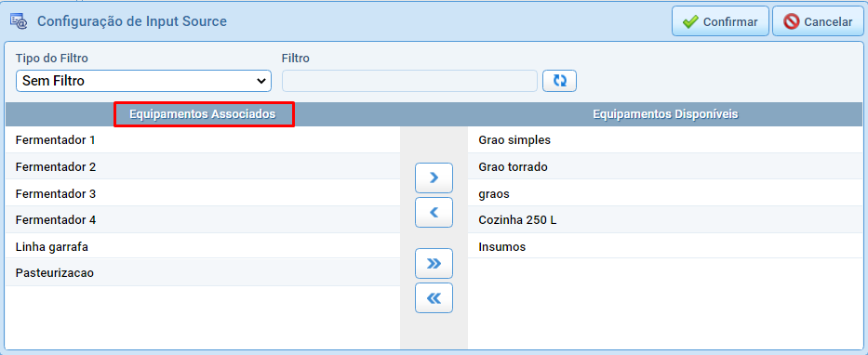Move all items right with double arrow
Screen dimensions: 868x355
click(434, 263)
